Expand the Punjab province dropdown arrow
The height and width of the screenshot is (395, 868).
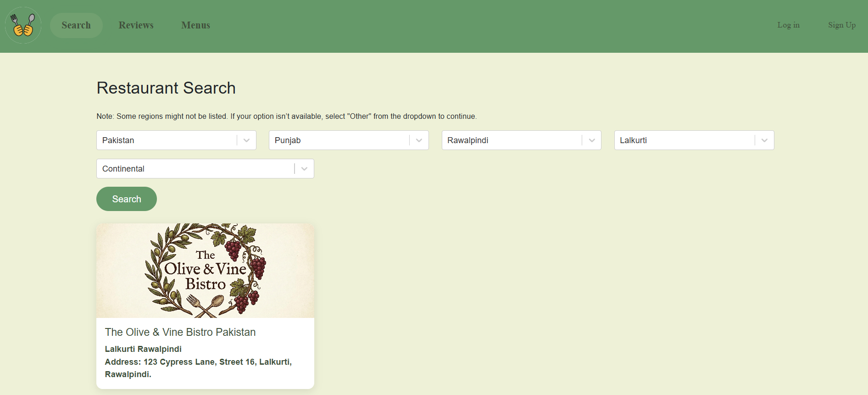(x=419, y=140)
